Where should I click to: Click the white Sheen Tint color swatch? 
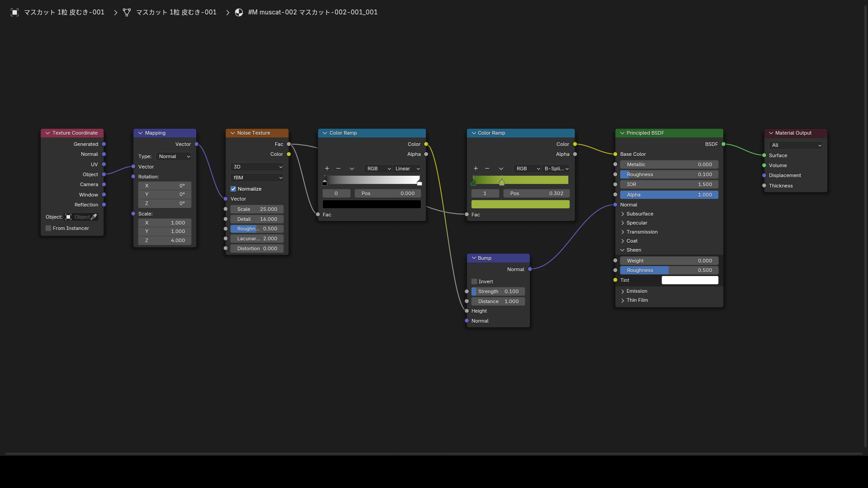(690, 280)
